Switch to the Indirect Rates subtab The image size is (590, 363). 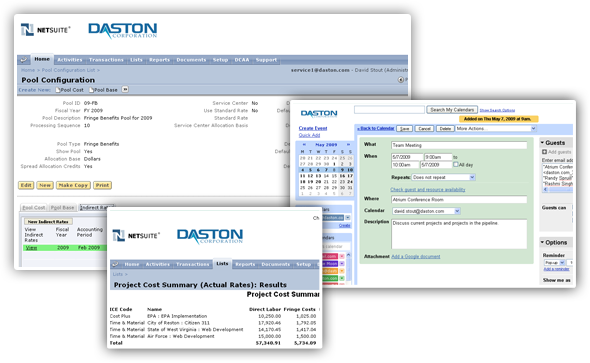pyautogui.click(x=96, y=208)
